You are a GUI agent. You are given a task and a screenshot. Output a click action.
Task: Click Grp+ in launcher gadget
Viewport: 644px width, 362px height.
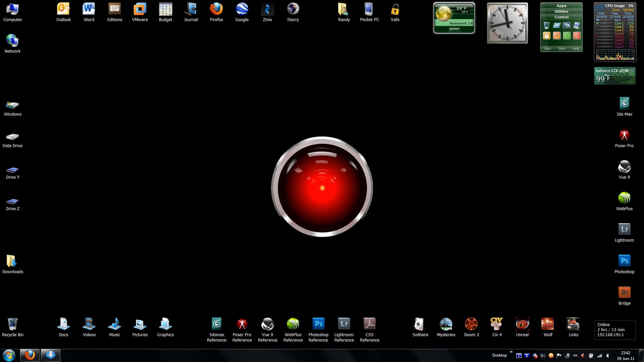pyautogui.click(x=548, y=49)
